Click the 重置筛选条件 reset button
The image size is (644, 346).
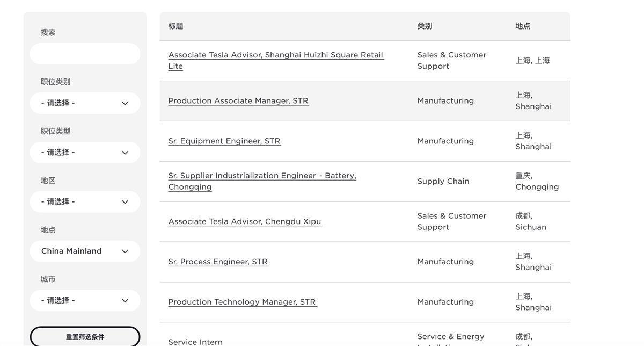[x=85, y=337]
